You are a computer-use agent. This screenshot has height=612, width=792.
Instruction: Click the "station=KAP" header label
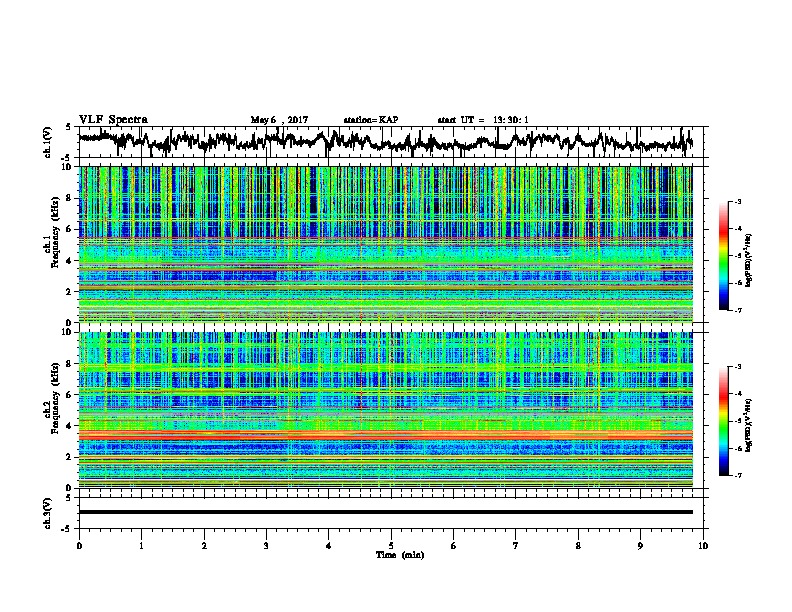(371, 120)
